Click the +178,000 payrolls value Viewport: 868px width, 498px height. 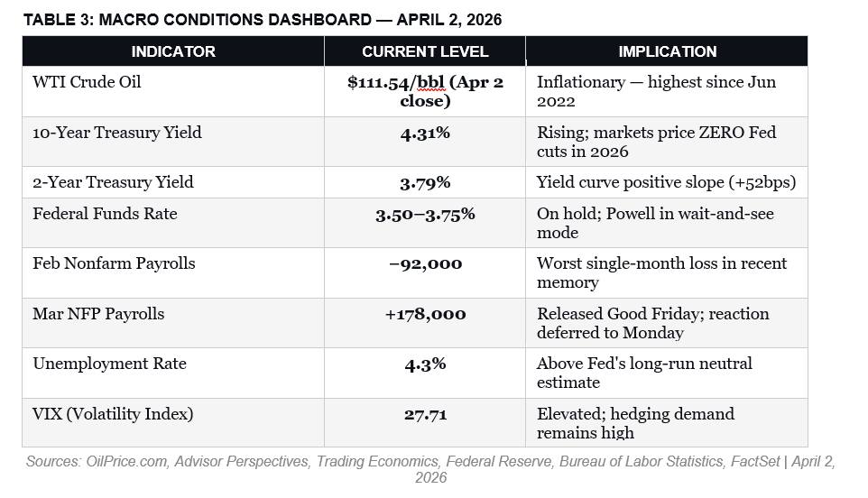coord(425,314)
